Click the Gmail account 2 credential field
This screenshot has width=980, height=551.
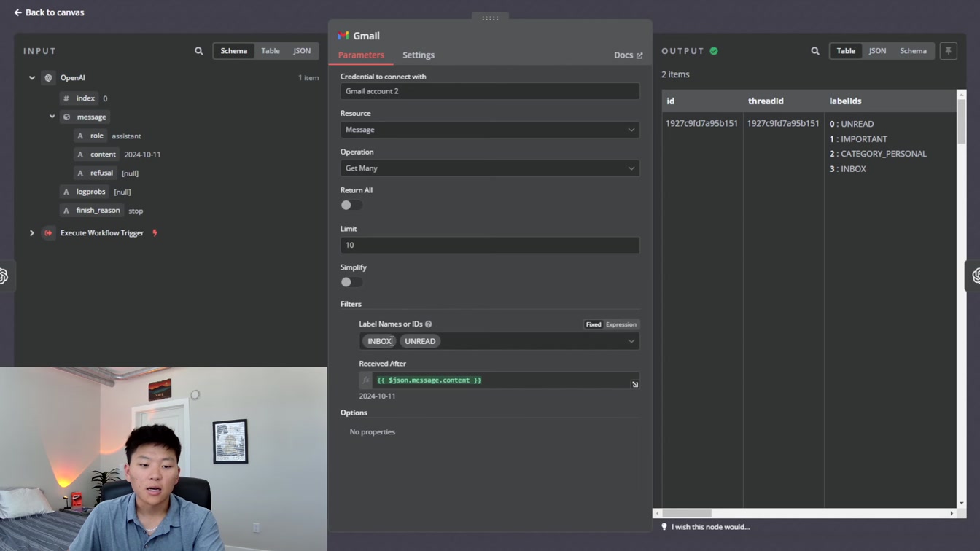[490, 91]
